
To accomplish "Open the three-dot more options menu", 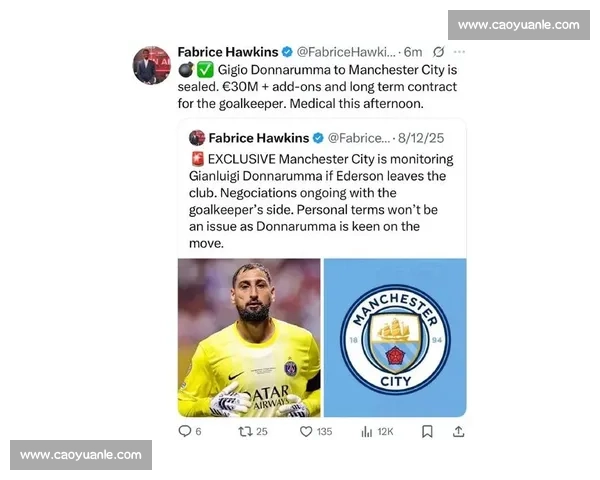I will coord(459,52).
